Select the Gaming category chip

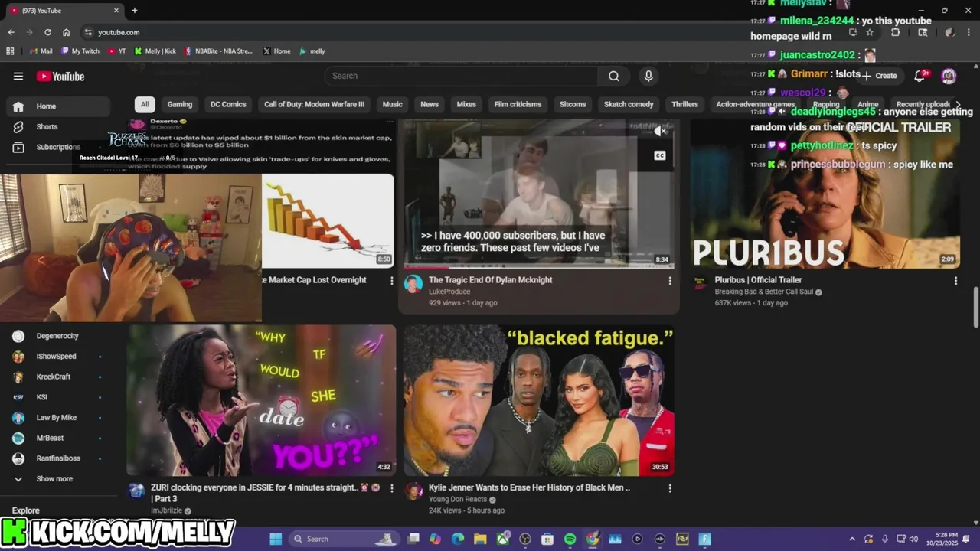180,104
